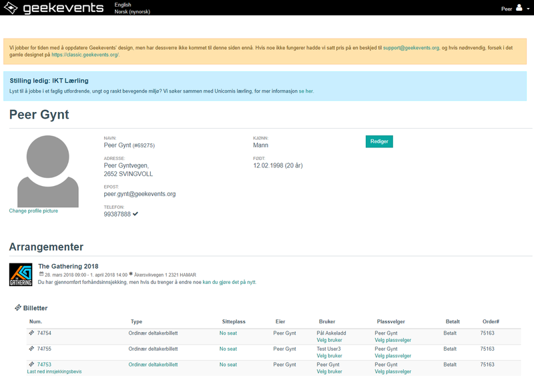Click Last ned innsjekkingsbevis link
Screen dimensions: 534x392
55,371
